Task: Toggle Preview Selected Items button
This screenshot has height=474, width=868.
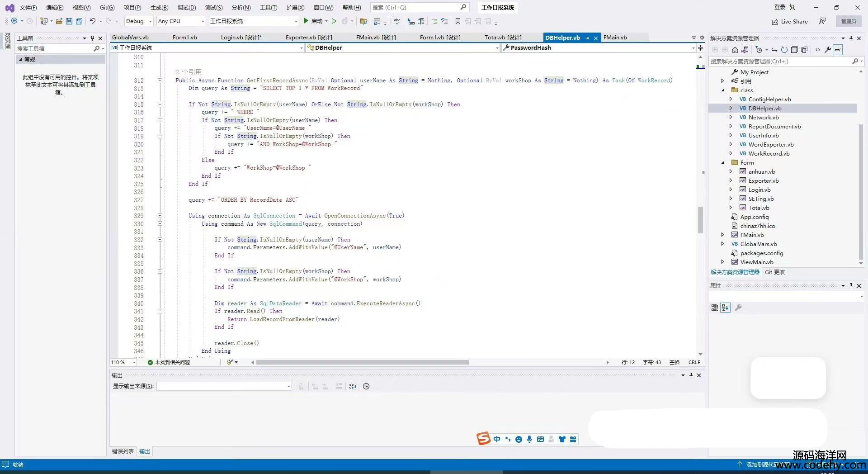Action: (838, 50)
